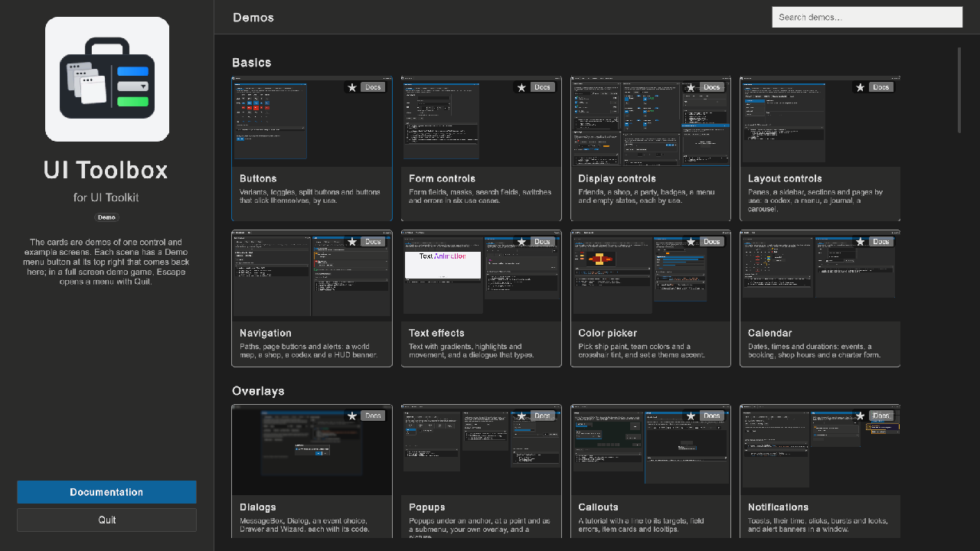Open Docs for the Buttons demo
The image size is (980, 551).
click(373, 87)
